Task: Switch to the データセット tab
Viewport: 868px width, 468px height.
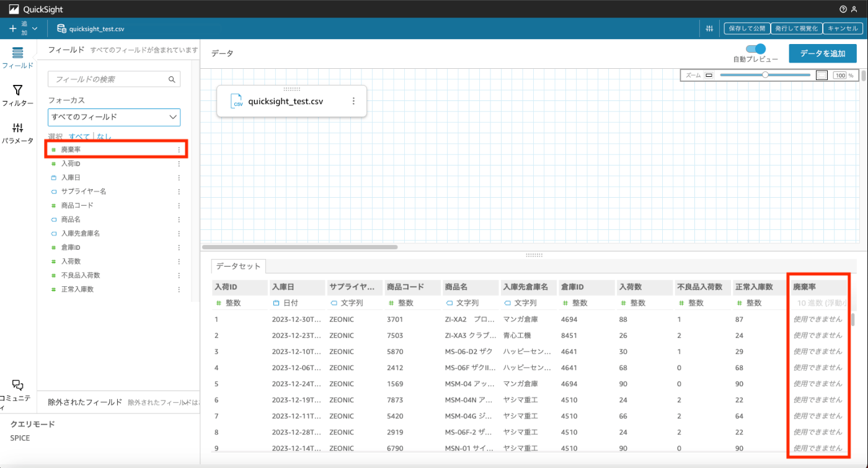Action: 238,266
